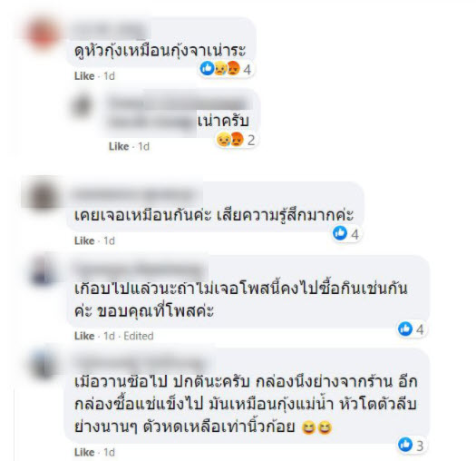Click the thumbs-up reaction on the first comment
Screen dimensions: 476x461
(x=207, y=68)
